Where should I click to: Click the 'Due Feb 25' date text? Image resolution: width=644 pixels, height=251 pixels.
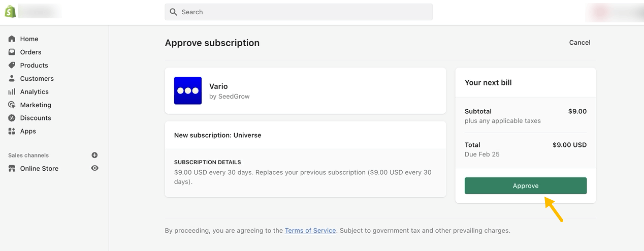[482, 154]
